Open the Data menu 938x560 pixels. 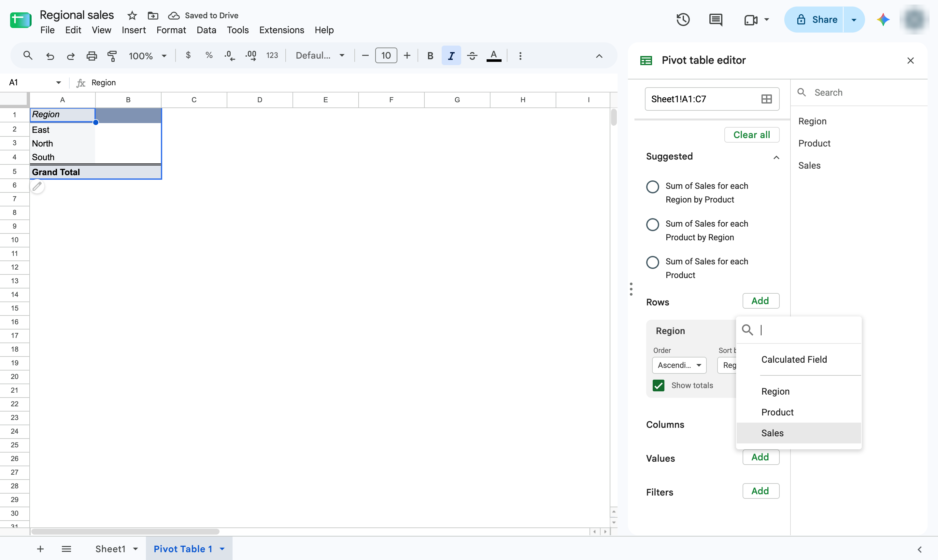click(206, 30)
